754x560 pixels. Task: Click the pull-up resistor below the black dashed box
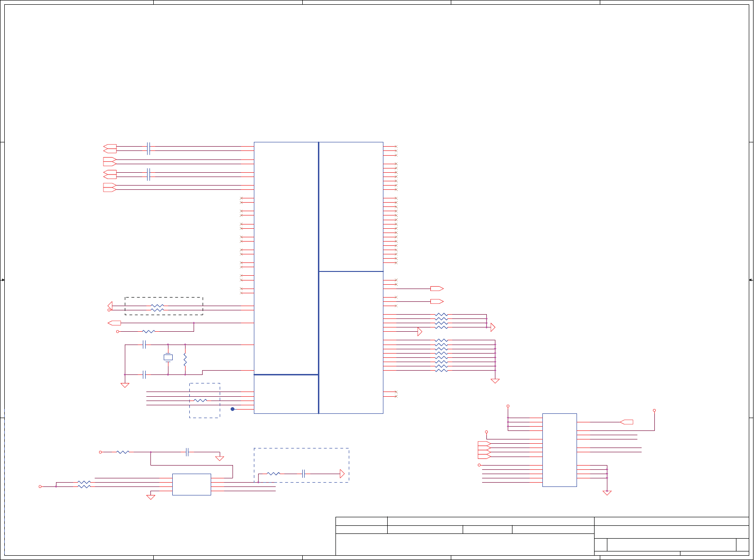[149, 331]
